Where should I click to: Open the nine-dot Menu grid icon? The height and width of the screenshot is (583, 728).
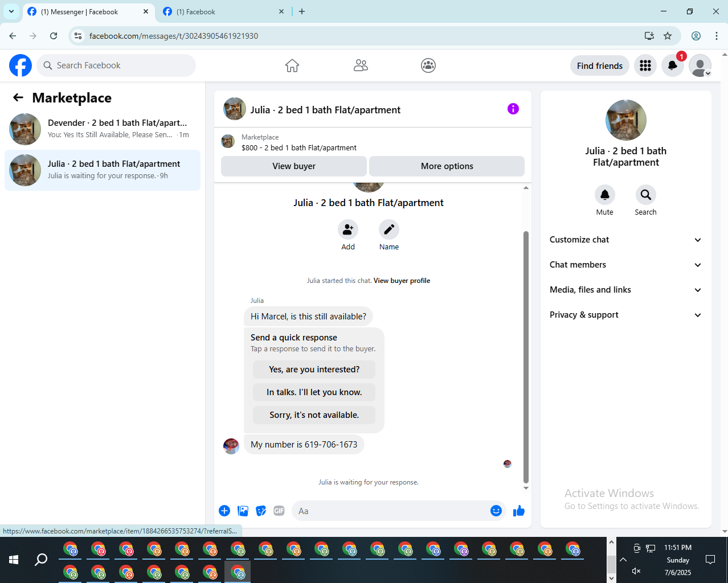click(x=645, y=65)
